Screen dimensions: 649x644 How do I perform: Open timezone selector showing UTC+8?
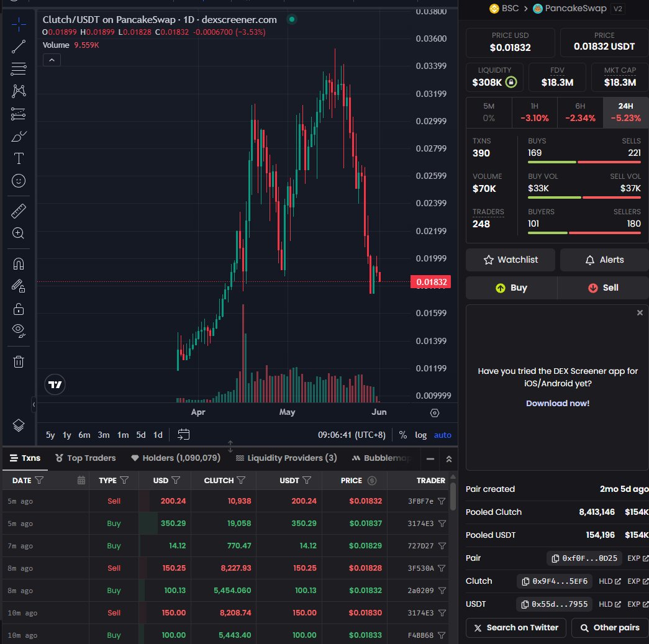click(x=352, y=435)
